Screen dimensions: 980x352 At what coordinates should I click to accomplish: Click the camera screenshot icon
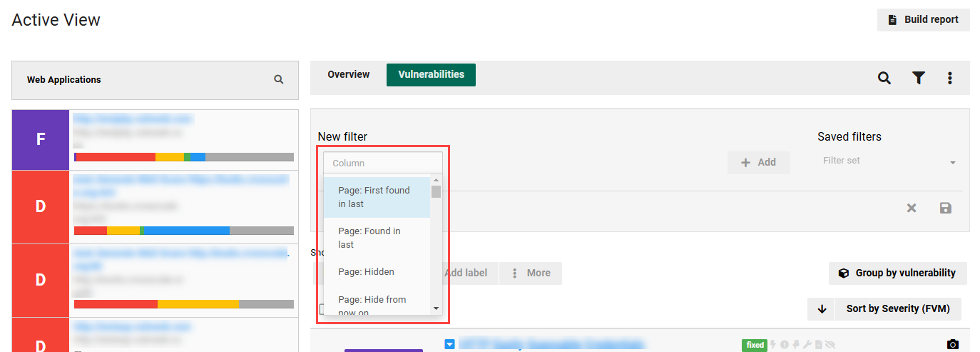[953, 345]
